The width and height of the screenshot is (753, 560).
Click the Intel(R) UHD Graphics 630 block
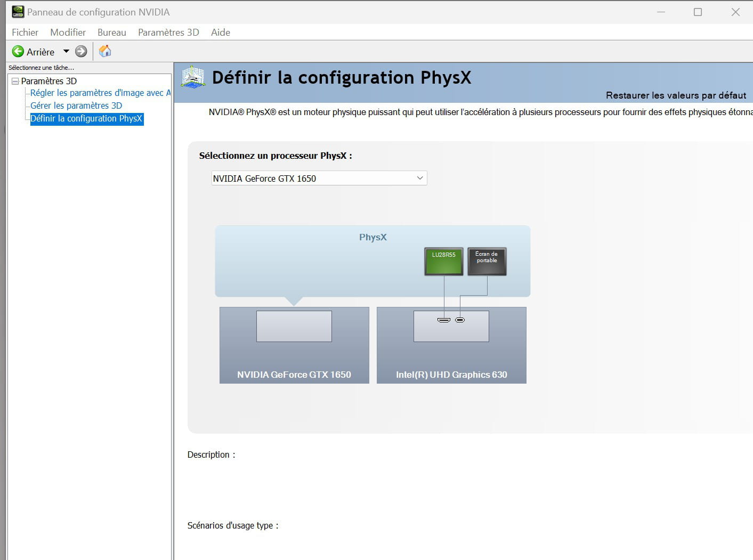coord(451,345)
